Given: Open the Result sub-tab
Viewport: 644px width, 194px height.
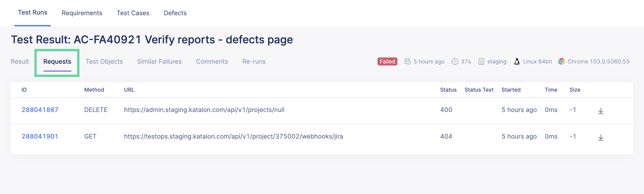Looking at the screenshot, I should [20, 61].
